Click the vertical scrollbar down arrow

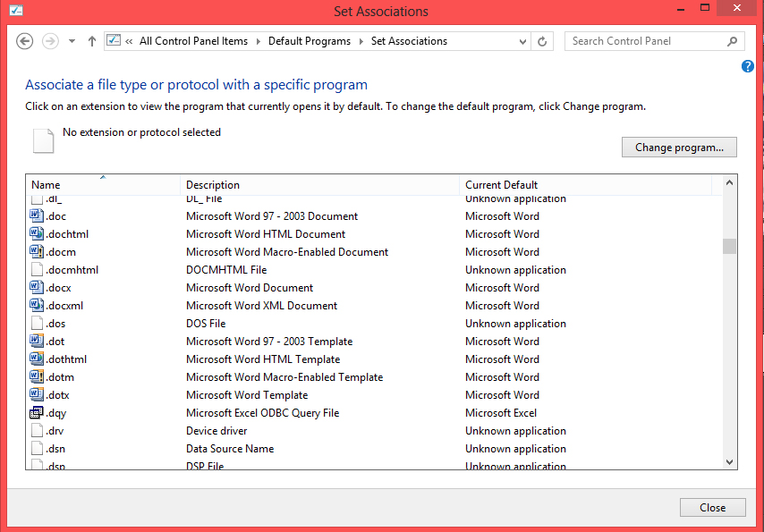pyautogui.click(x=729, y=462)
